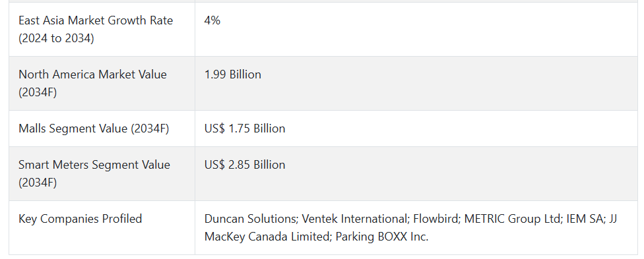Click the Duncan Solutions company name
644x259 pixels.
(251, 219)
